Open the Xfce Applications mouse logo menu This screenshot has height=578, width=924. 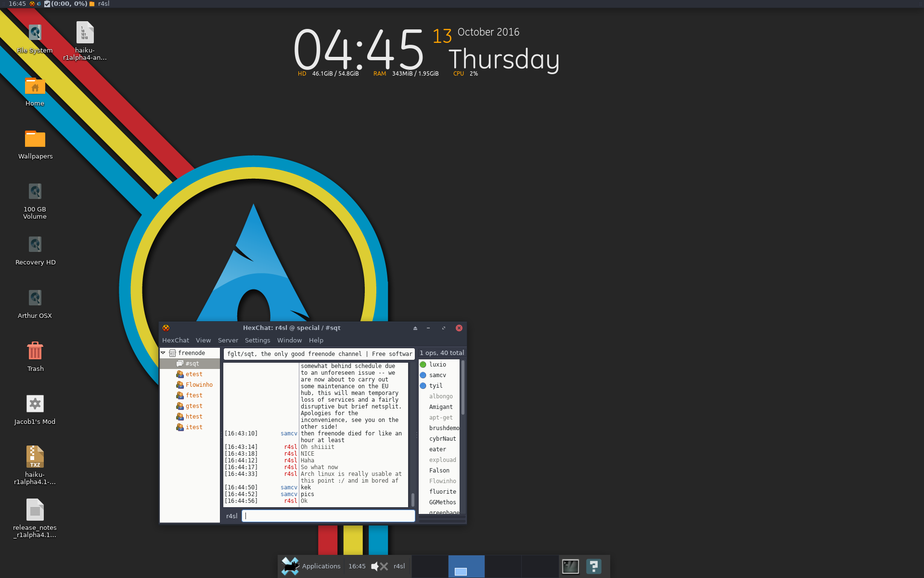pyautogui.click(x=290, y=566)
